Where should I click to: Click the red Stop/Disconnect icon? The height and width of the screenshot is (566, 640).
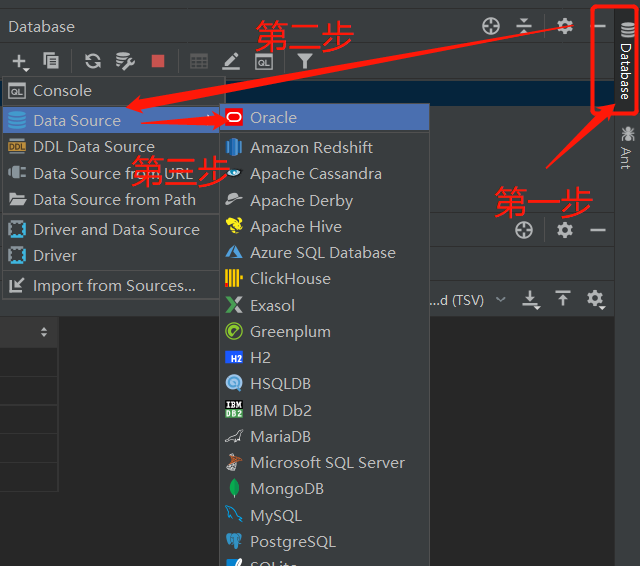(158, 61)
